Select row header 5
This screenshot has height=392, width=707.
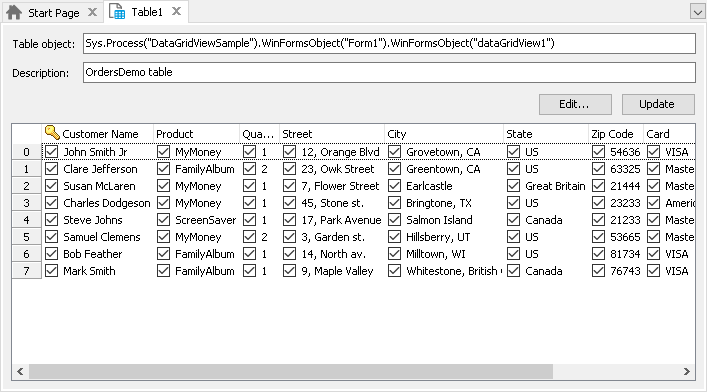tap(27, 237)
